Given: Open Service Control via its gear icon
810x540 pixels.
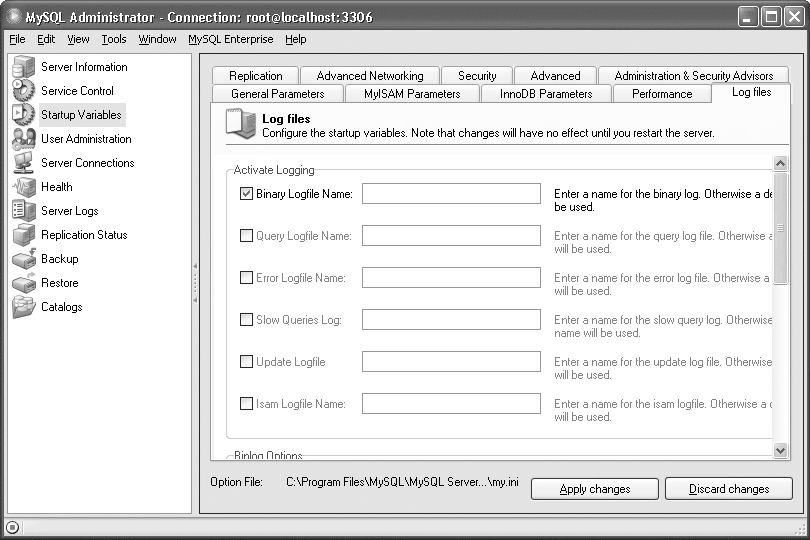Looking at the screenshot, I should 23,91.
